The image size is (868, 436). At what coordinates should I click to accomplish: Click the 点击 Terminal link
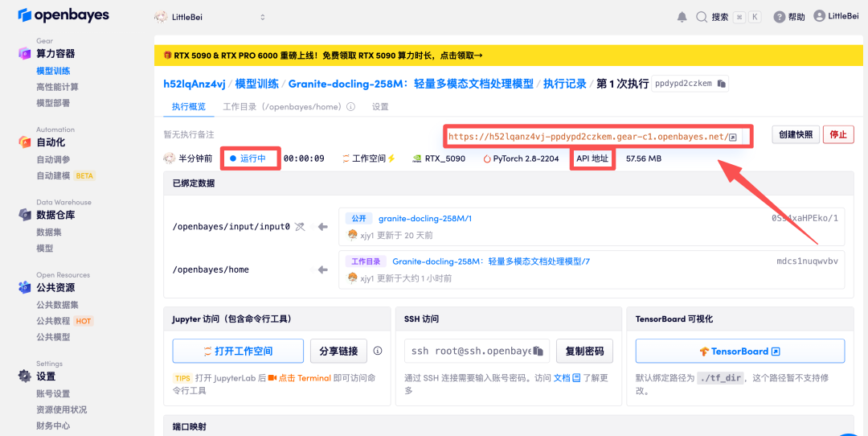point(305,378)
